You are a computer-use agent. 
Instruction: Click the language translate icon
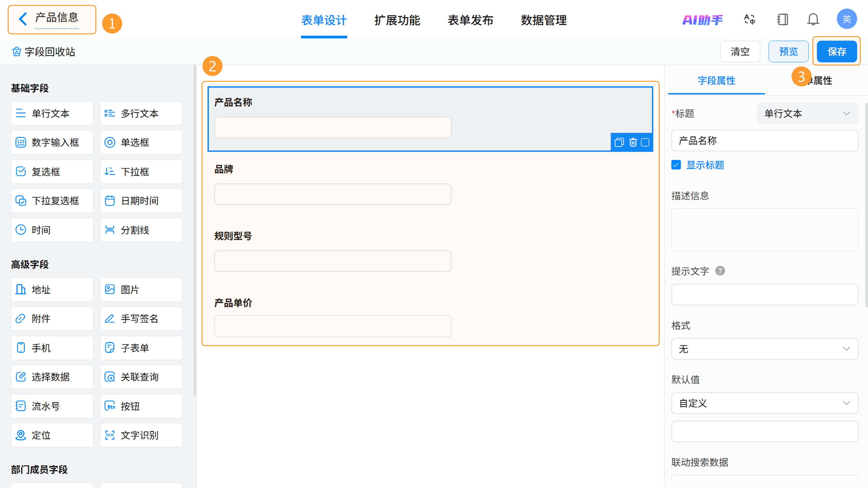tap(749, 19)
